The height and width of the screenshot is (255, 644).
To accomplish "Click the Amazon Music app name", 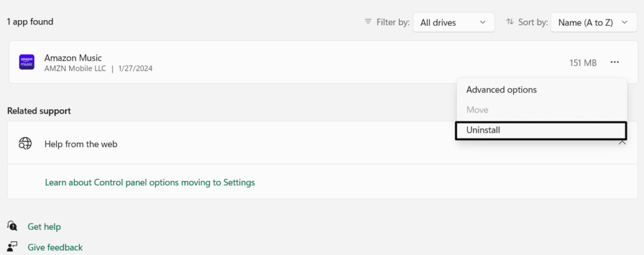I will click(x=73, y=57).
